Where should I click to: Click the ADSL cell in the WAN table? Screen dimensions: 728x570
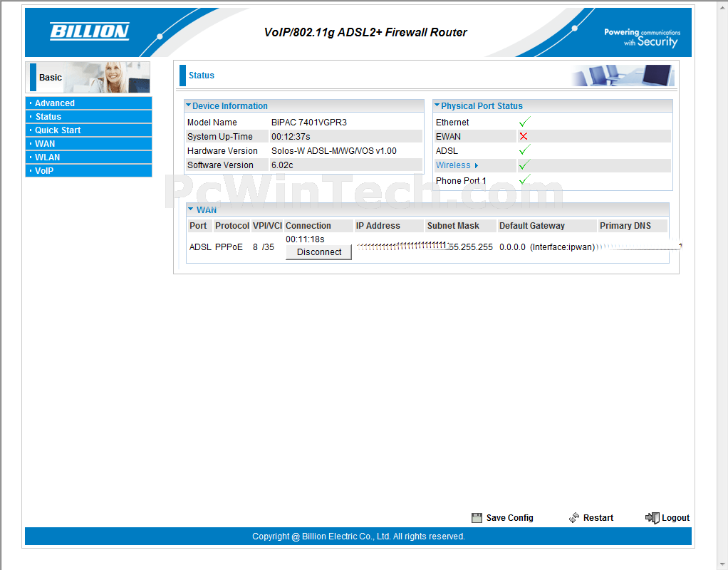pos(200,247)
